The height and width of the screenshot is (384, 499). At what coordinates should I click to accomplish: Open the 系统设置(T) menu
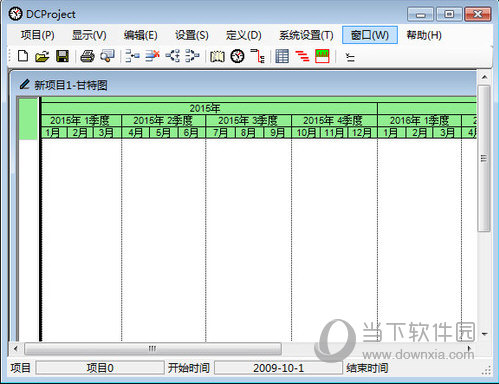306,35
